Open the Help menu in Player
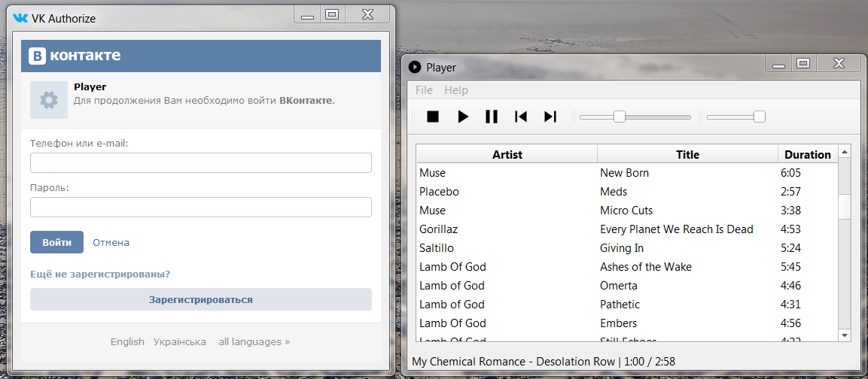The width and height of the screenshot is (868, 379). [456, 90]
